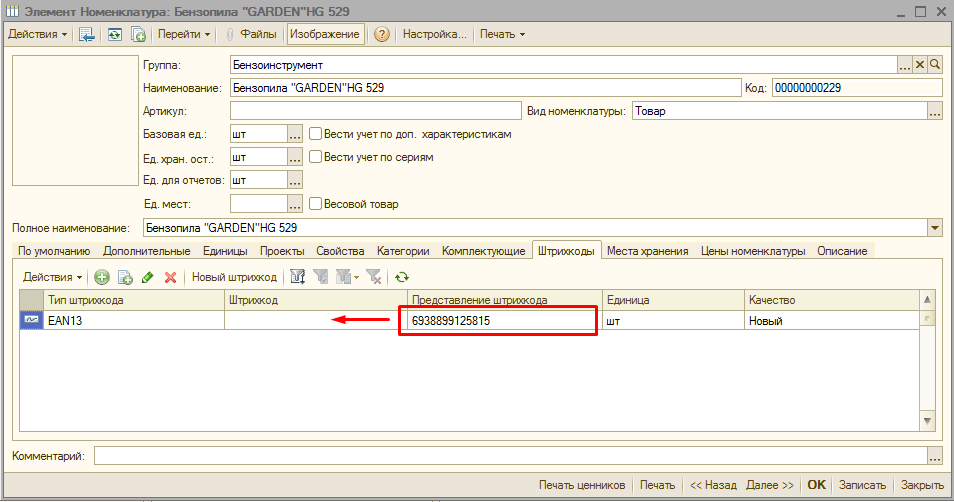Open the Перейти dropdown menu
Screen dimensions: 954x502
pyautogui.click(x=186, y=34)
